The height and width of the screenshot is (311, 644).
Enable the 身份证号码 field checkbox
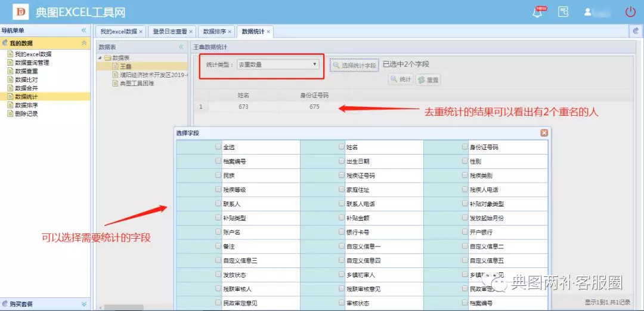point(465,147)
